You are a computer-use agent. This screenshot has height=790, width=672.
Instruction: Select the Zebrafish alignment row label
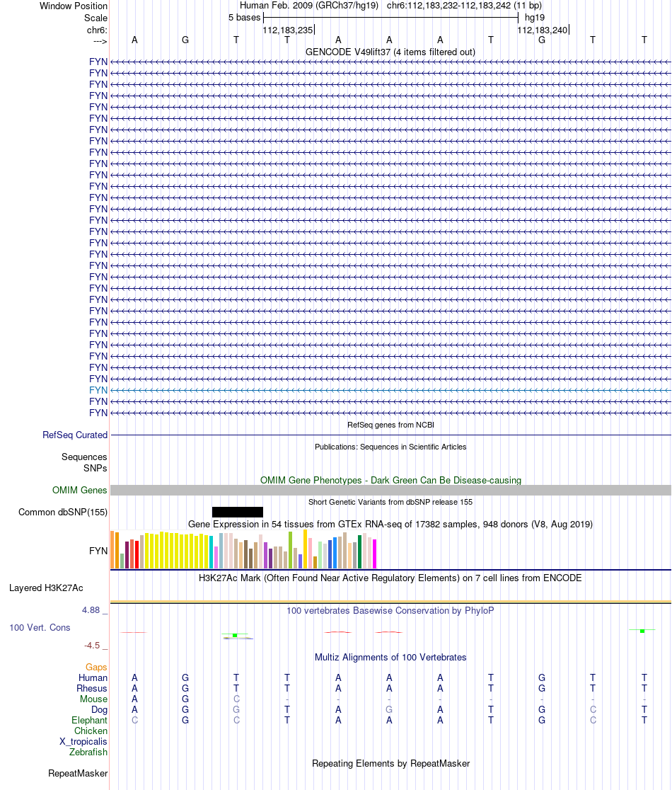point(88,752)
